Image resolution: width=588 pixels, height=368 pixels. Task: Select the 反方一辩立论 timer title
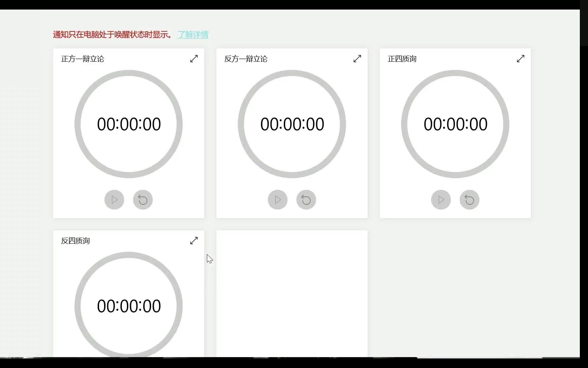click(x=246, y=59)
